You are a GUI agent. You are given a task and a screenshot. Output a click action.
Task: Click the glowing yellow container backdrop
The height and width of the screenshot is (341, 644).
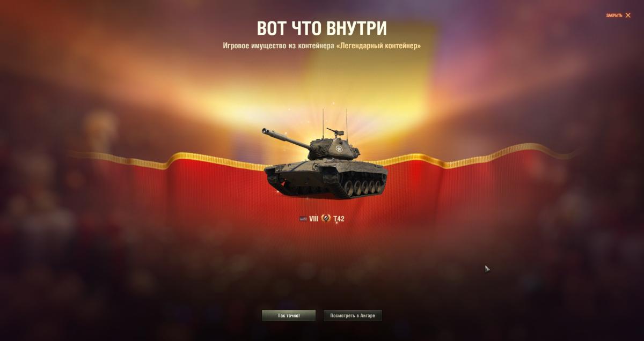tap(370, 80)
